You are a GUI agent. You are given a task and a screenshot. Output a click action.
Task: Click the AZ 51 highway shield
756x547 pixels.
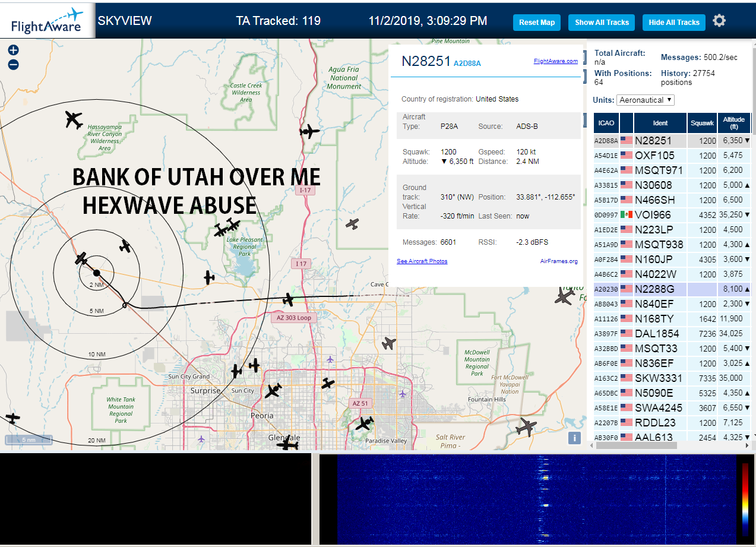coord(360,403)
